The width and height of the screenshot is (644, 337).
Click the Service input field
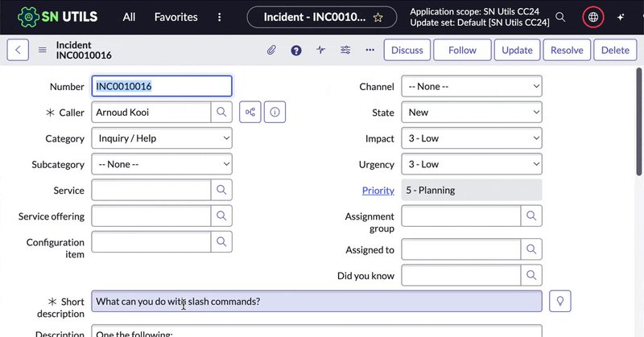point(151,190)
